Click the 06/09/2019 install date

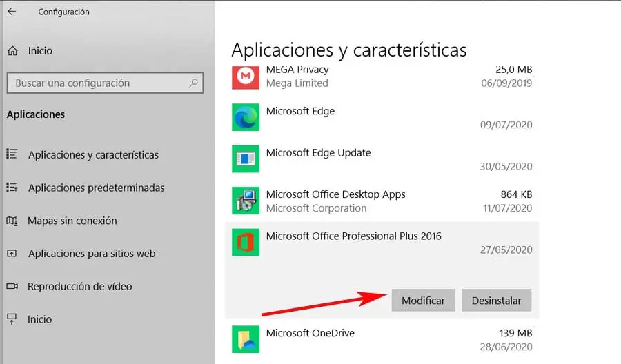point(506,83)
